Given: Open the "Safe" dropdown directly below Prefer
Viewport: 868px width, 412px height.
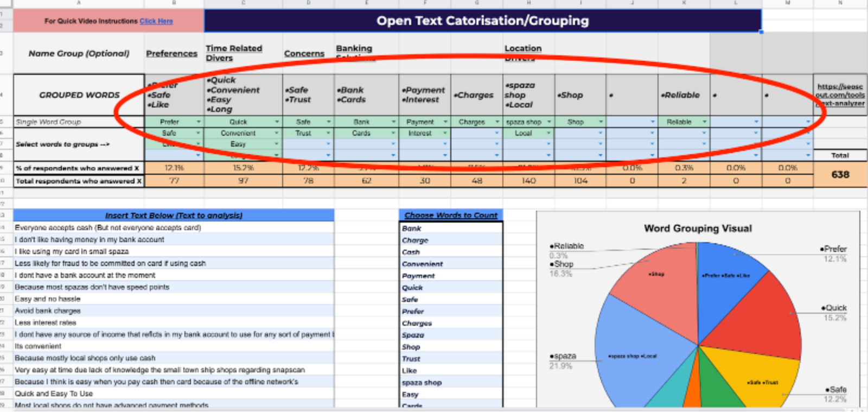Looking at the screenshot, I should 174,133.
